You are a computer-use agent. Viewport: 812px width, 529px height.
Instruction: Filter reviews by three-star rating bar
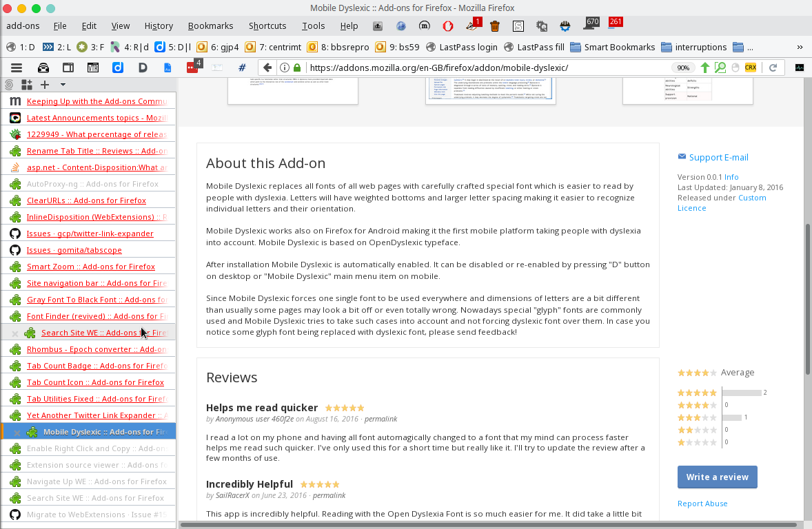click(x=732, y=417)
